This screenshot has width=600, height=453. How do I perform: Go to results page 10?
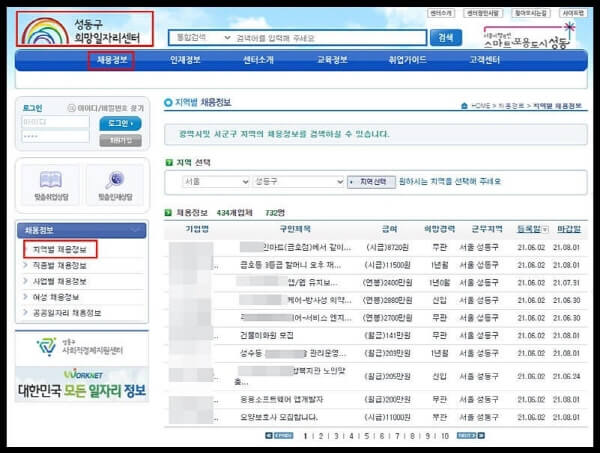[x=445, y=436]
